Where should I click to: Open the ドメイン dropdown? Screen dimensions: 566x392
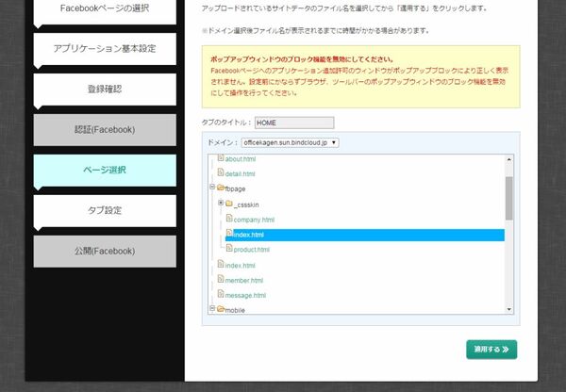pos(290,143)
